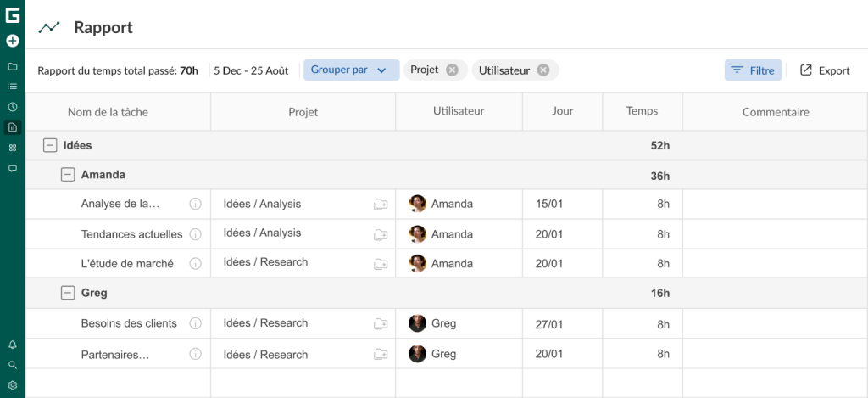Click project folder icon in Analyse de la… row
The height and width of the screenshot is (398, 868).
(381, 204)
